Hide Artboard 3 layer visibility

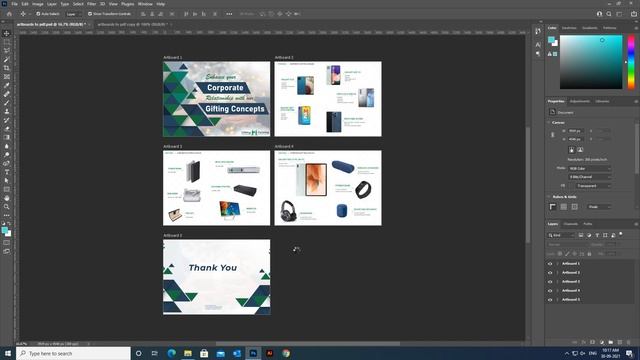point(550,282)
